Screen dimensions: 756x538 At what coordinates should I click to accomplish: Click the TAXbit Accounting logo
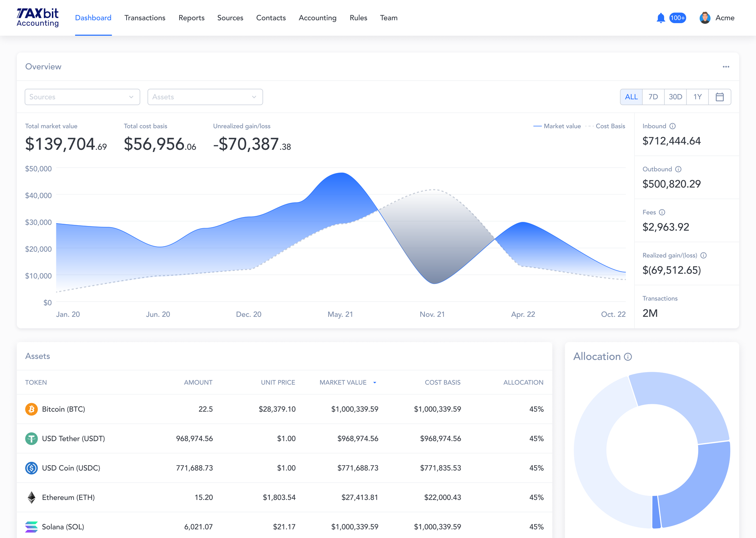coord(37,17)
